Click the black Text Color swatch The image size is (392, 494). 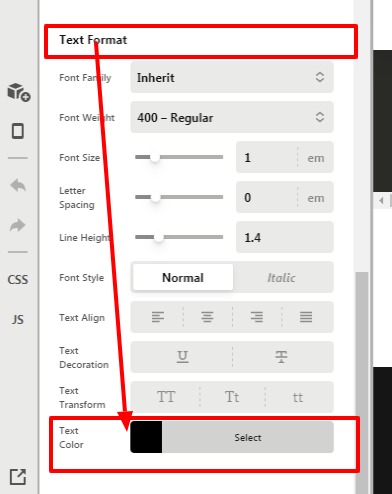(x=146, y=437)
